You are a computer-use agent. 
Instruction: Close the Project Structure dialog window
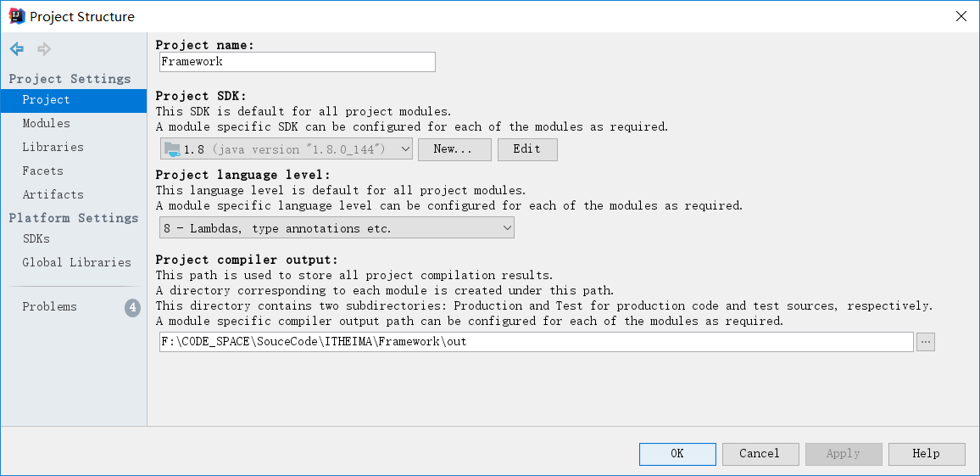(961, 16)
